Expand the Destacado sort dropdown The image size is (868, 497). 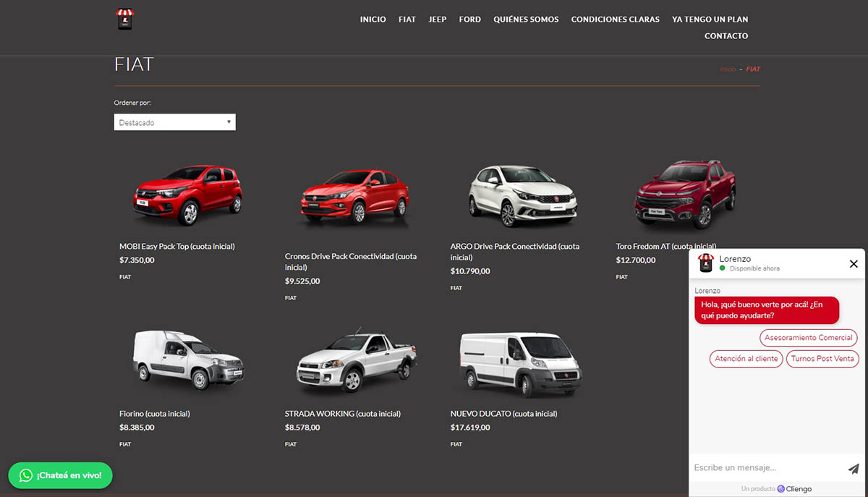tap(174, 122)
